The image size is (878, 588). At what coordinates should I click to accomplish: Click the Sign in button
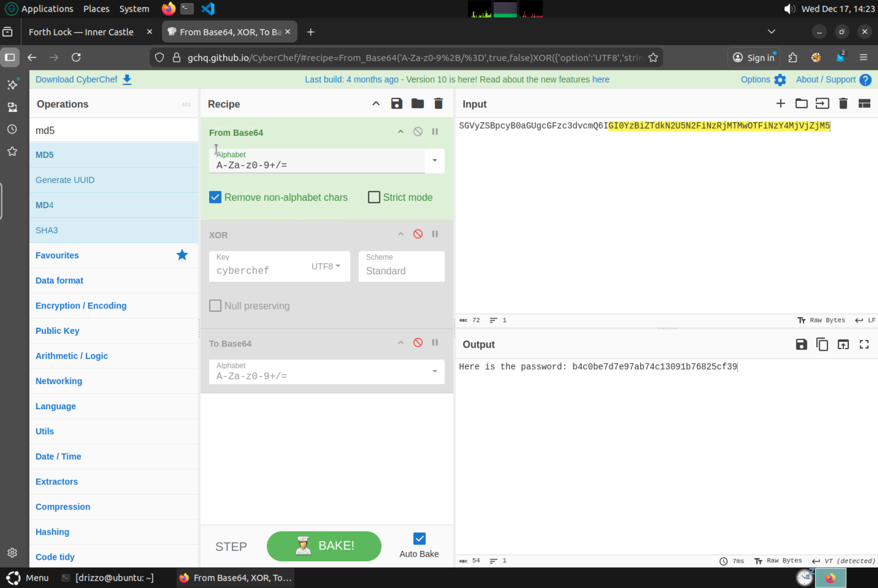pyautogui.click(x=754, y=57)
